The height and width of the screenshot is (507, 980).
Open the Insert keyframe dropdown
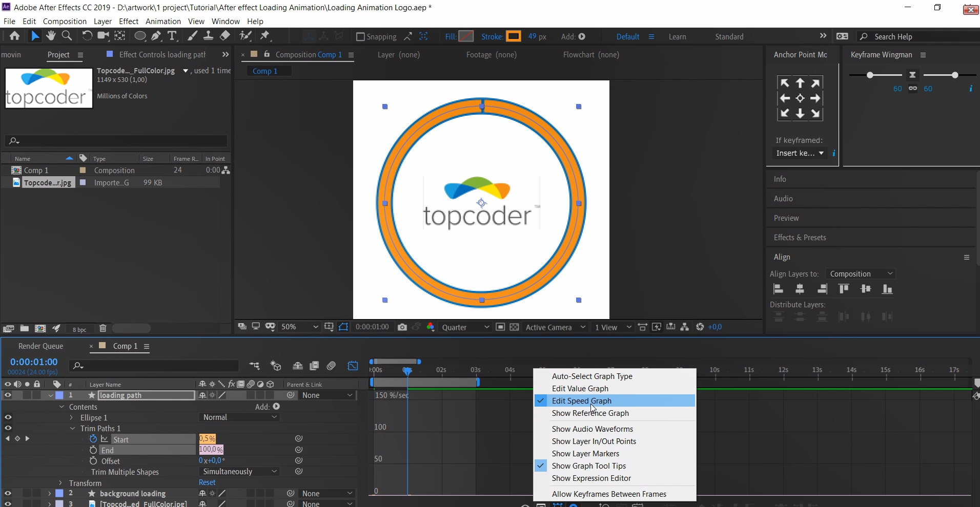(x=800, y=153)
